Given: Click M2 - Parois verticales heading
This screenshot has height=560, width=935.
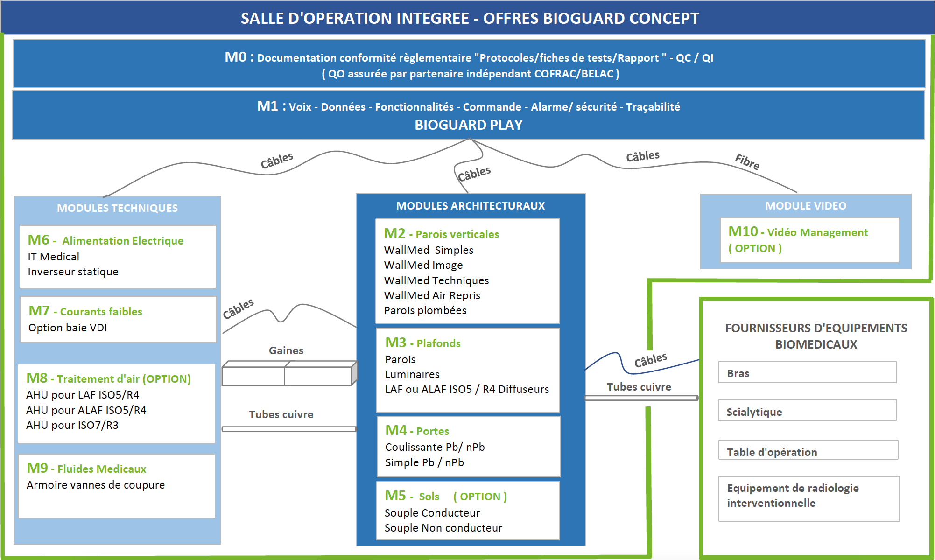Looking at the screenshot, I should coord(441,234).
